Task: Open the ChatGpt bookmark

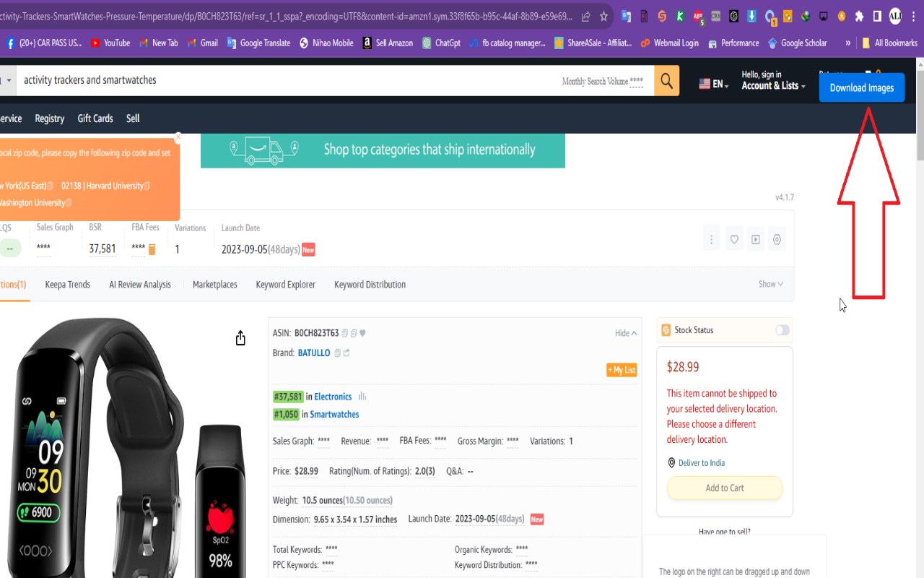Action: coord(441,43)
